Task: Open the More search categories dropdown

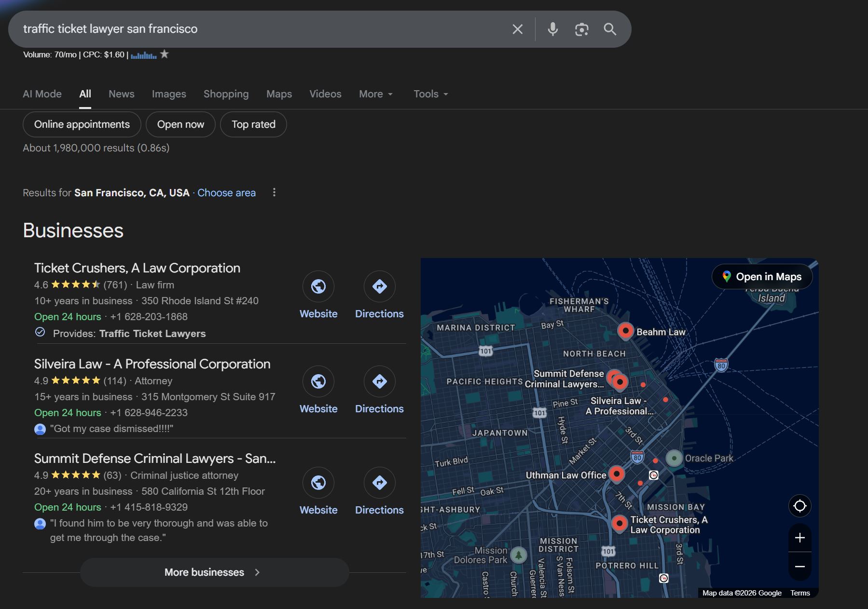Action: coord(375,94)
